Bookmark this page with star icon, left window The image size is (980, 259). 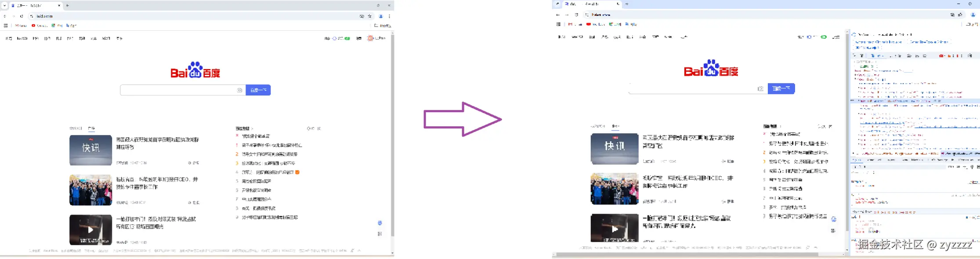pos(370,16)
